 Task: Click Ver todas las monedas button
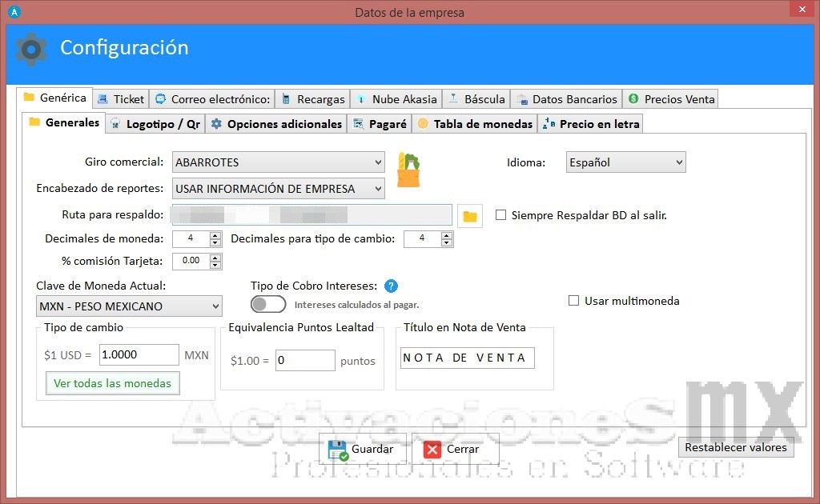coord(112,383)
